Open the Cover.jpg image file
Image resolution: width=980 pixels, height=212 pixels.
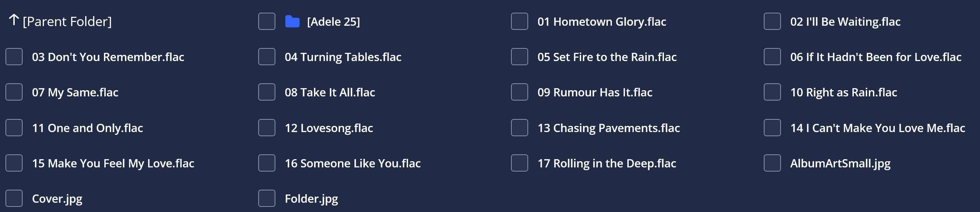pos(57,199)
